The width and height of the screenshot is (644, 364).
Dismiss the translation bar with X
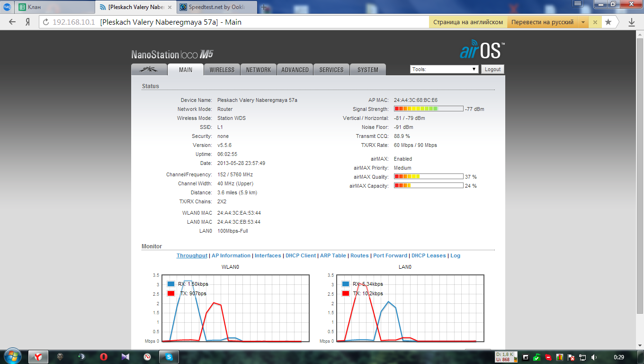[595, 22]
